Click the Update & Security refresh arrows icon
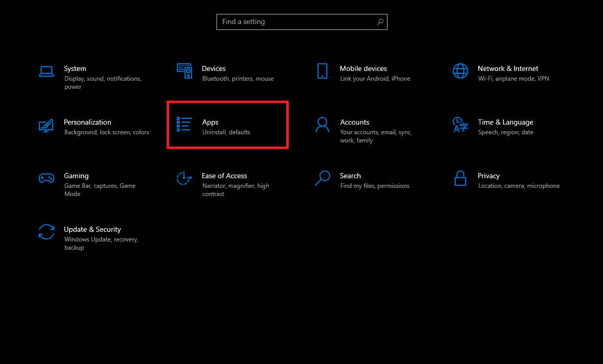Image resolution: width=603 pixels, height=364 pixels. click(47, 232)
